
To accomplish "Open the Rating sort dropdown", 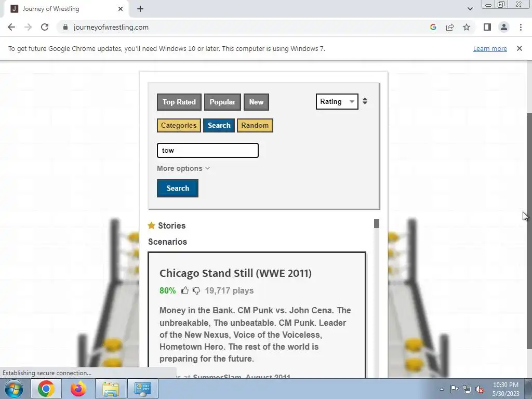I will coord(337,101).
